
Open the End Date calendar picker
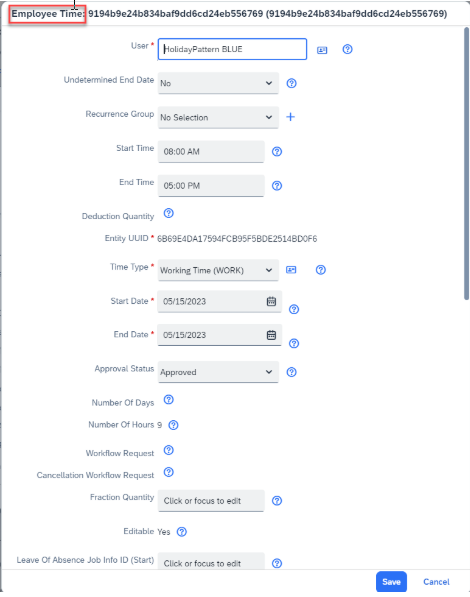coord(271,335)
